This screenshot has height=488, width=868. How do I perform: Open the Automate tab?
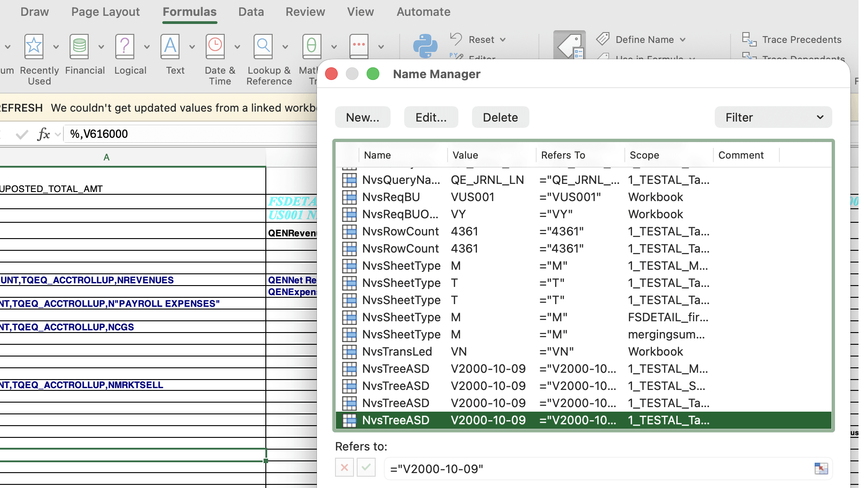[x=423, y=12]
